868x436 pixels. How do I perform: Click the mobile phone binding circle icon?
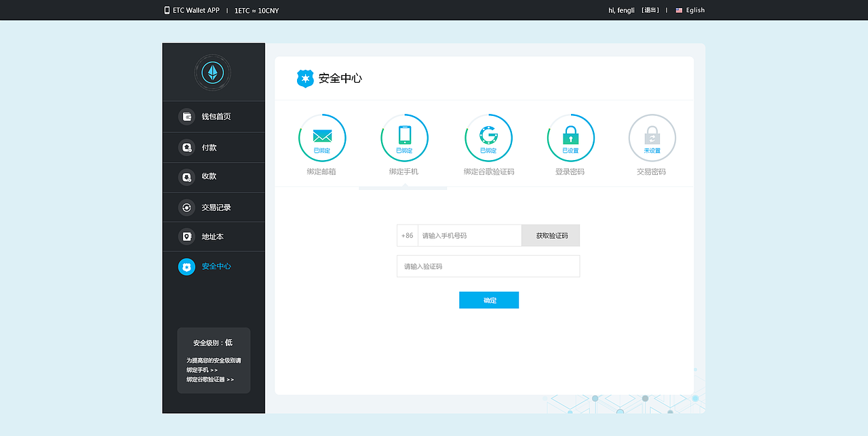point(405,138)
